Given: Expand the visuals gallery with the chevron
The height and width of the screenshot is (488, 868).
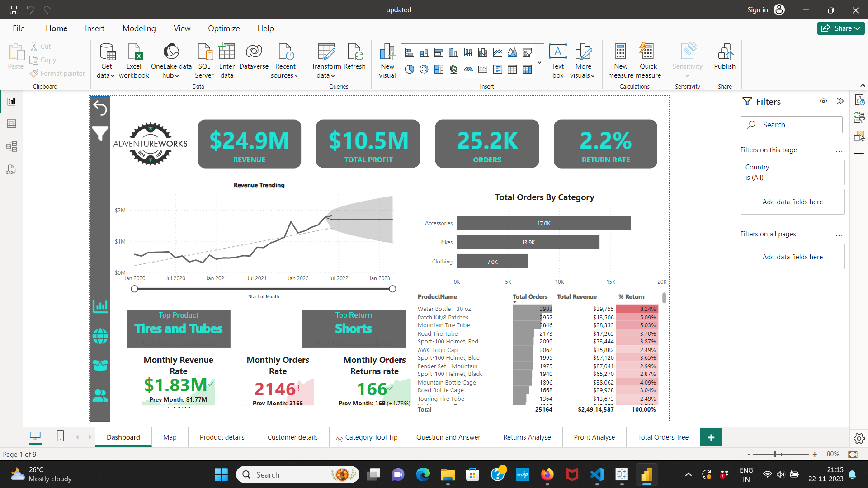Looking at the screenshot, I should 539,61.
